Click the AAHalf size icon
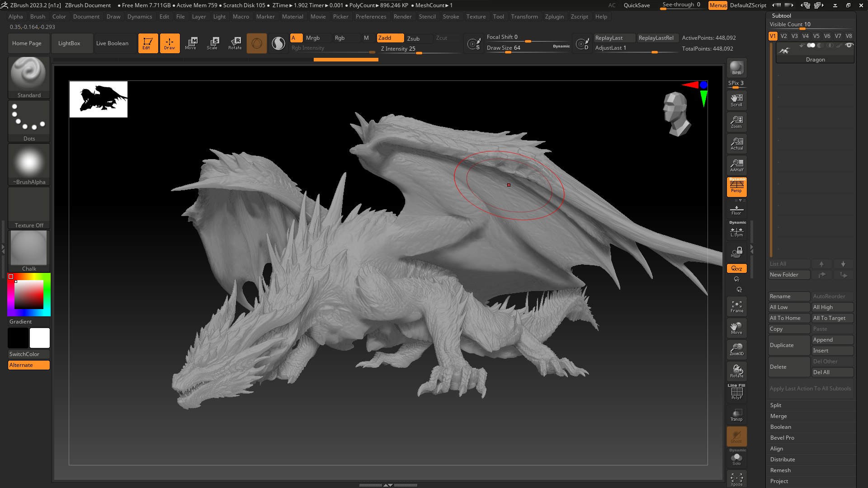868x488 pixels. pos(736,165)
